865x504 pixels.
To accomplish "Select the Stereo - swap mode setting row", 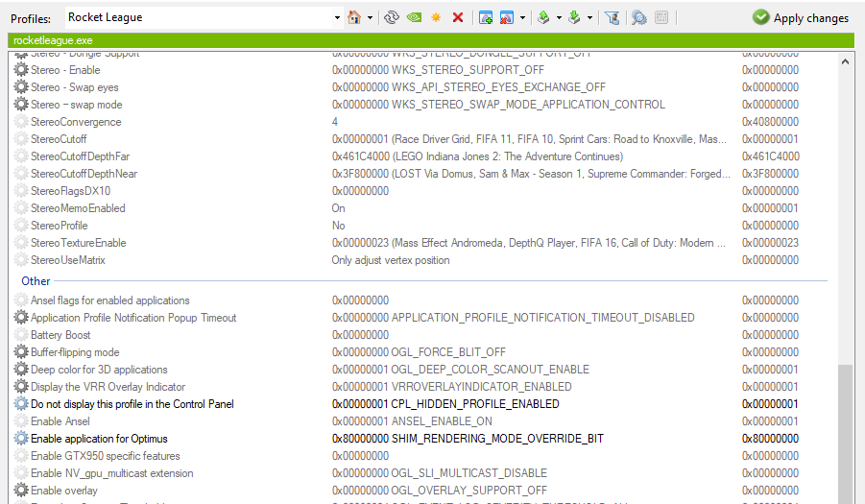I will (x=423, y=105).
